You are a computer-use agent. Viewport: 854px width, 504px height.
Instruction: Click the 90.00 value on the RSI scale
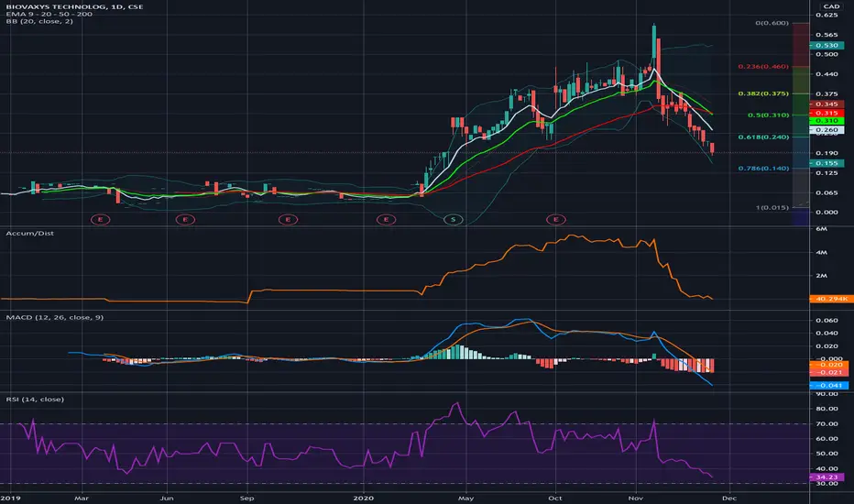(827, 393)
